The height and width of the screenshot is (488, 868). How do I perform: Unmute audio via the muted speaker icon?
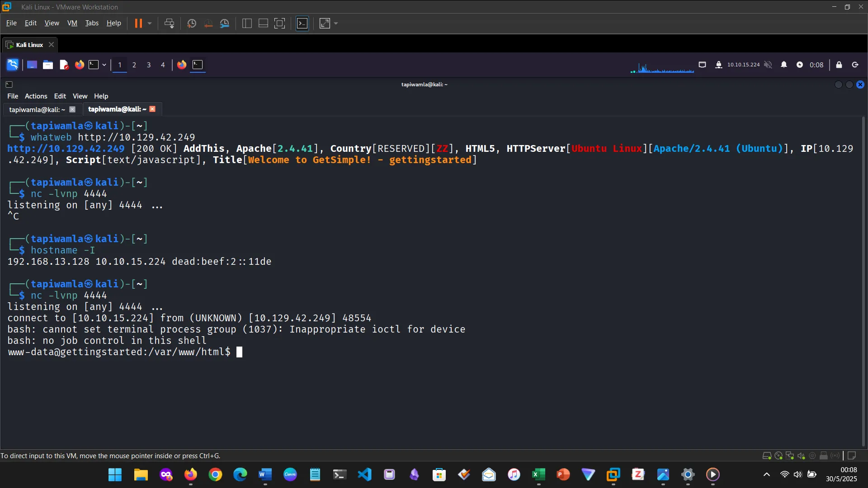[768, 65]
